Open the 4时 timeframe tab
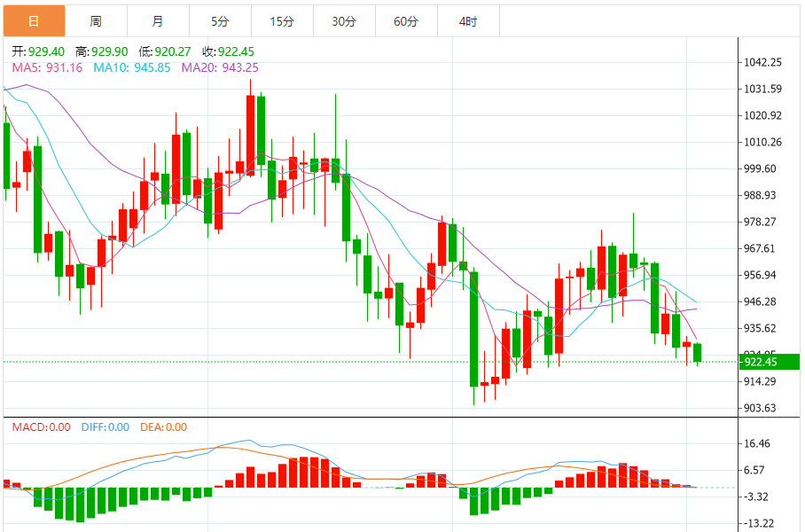The width and height of the screenshot is (805, 532). coord(468,21)
